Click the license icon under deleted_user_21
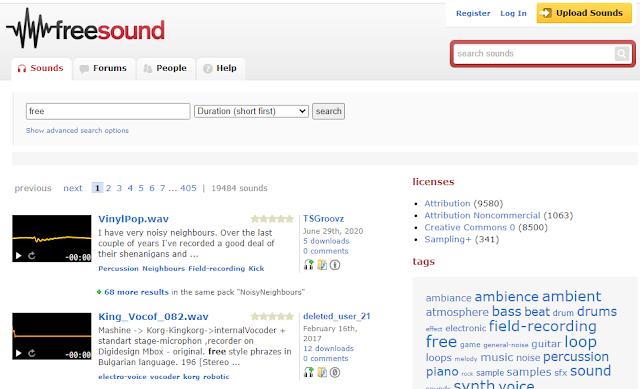 (335, 372)
